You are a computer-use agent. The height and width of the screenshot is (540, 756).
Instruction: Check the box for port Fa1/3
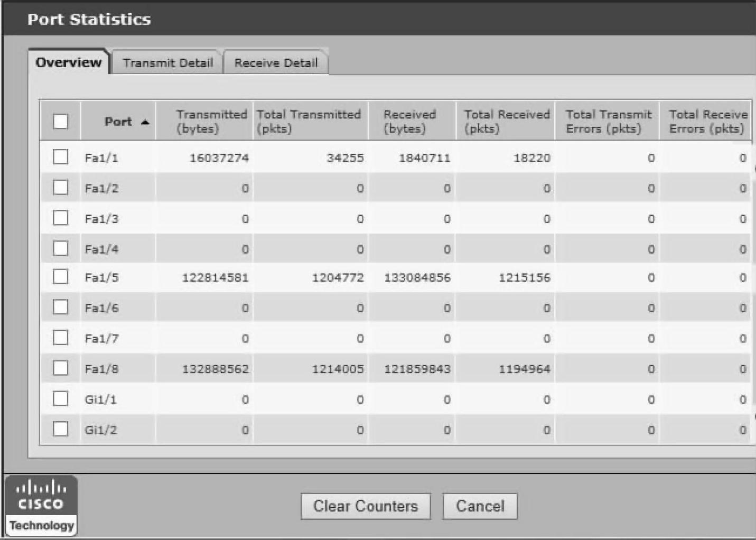pos(61,218)
